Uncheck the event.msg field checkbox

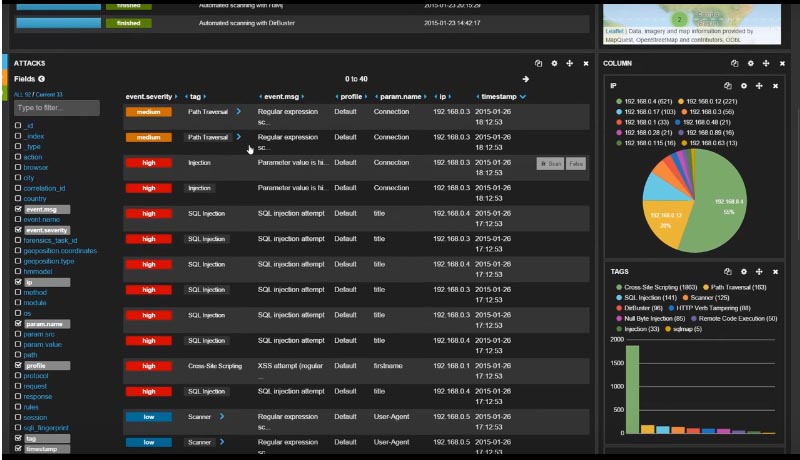click(x=18, y=209)
